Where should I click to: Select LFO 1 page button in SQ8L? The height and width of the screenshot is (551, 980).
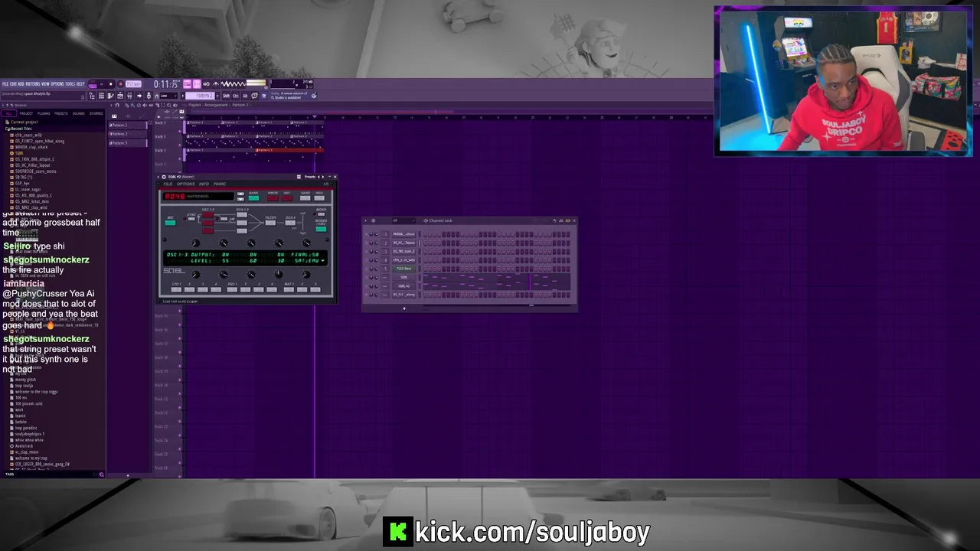[176, 289]
